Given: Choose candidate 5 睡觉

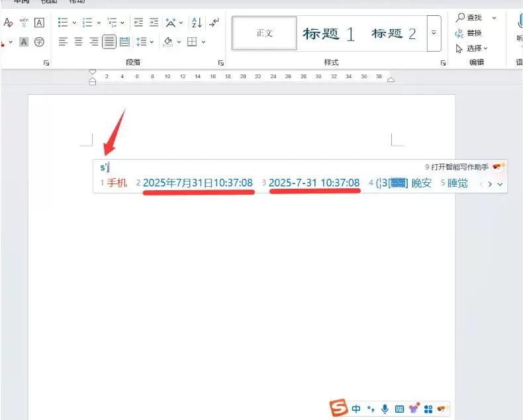Looking at the screenshot, I should (x=454, y=183).
